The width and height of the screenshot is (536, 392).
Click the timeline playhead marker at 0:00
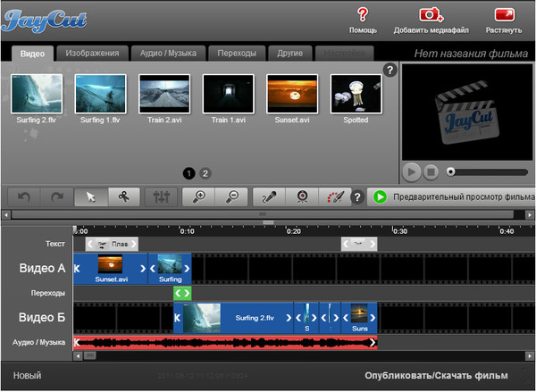[75, 229]
